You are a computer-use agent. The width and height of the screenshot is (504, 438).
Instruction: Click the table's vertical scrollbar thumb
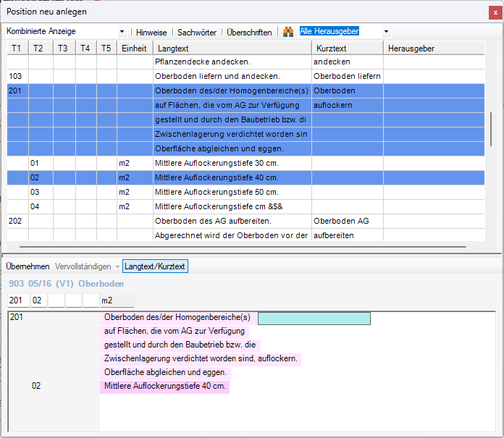coord(491,129)
